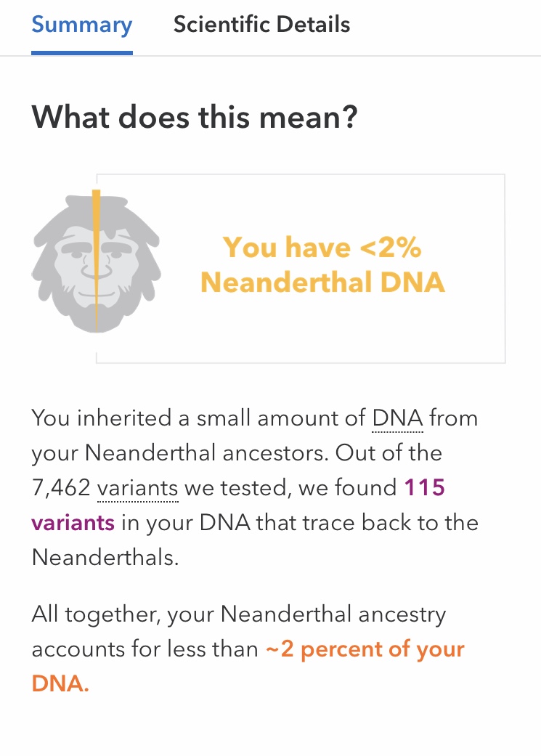Click the yellow "You have <2%" headline line
The image size is (541, 756).
pyautogui.click(x=322, y=248)
